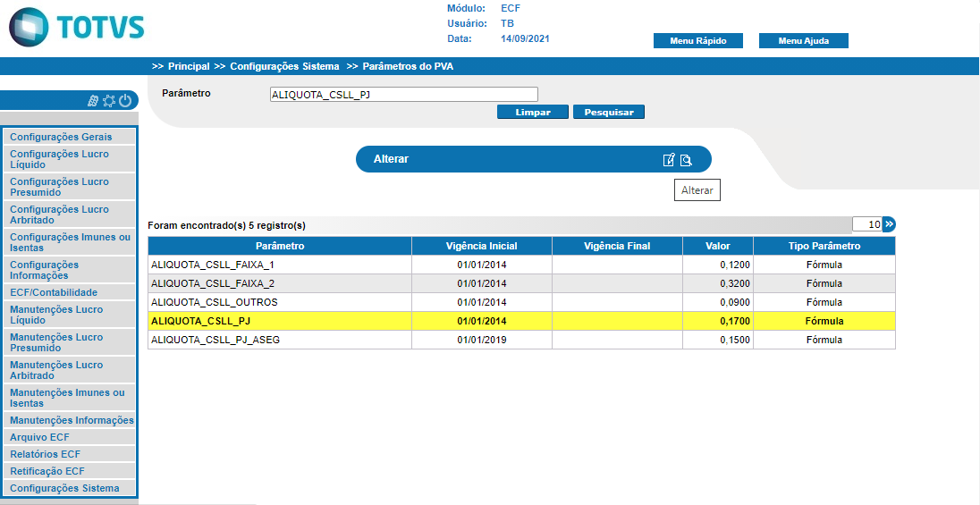This screenshot has height=505, width=980.
Task: Click the Menu Ajuda button
Action: click(x=804, y=40)
